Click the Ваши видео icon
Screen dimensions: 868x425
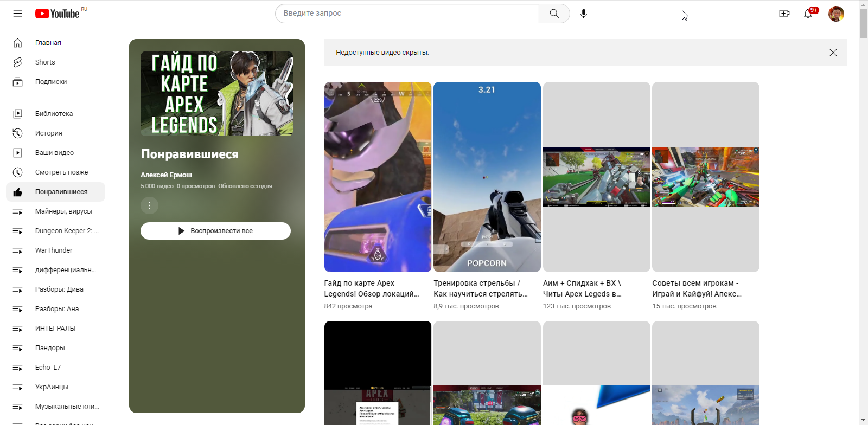18,153
